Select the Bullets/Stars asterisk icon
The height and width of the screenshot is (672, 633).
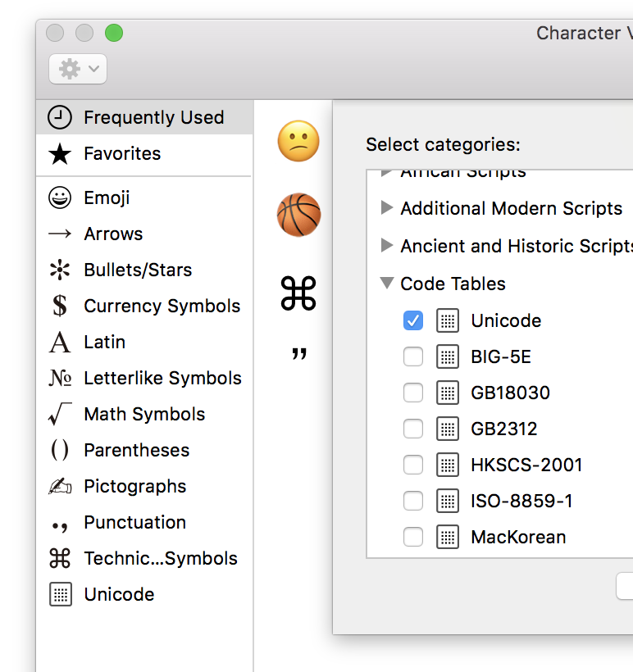(x=60, y=270)
